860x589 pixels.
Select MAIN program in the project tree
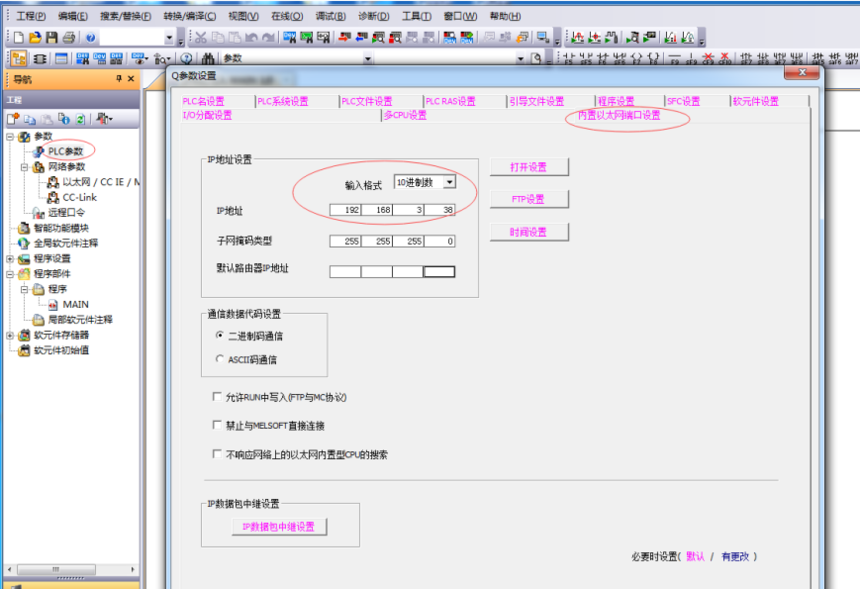(x=76, y=304)
